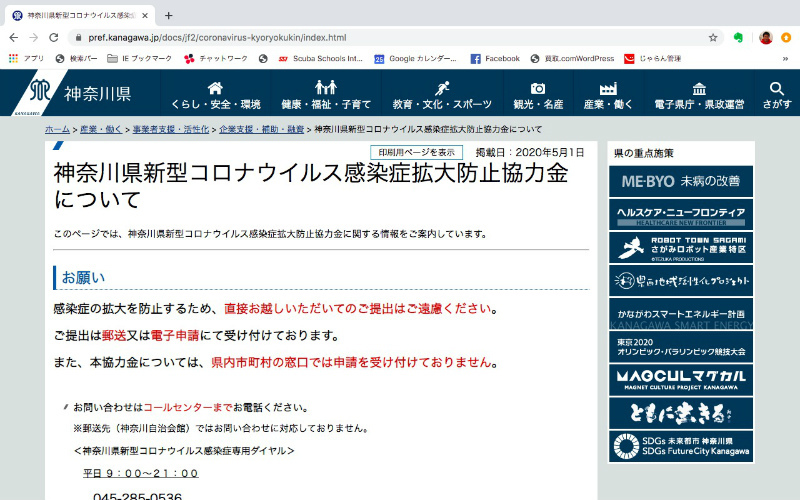Click the 平日 9:00〜21:00 hours text
Image resolution: width=800 pixels, height=500 pixels.
[x=141, y=473]
